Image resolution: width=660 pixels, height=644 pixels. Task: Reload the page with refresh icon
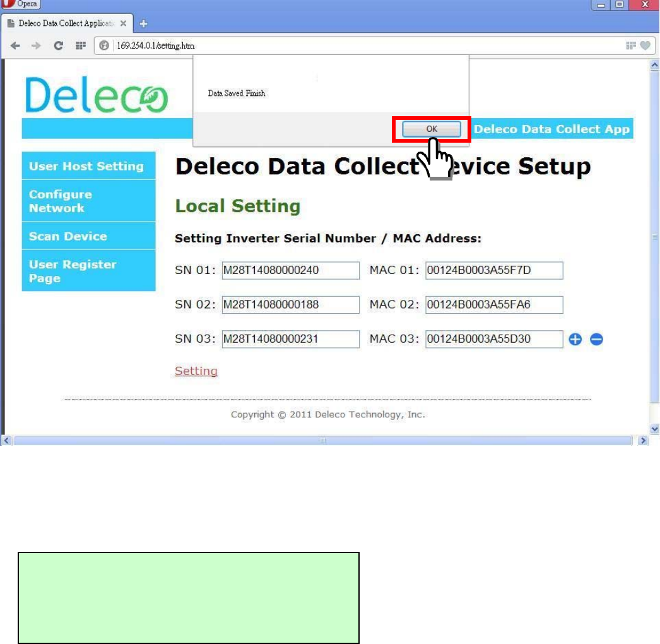(x=58, y=45)
